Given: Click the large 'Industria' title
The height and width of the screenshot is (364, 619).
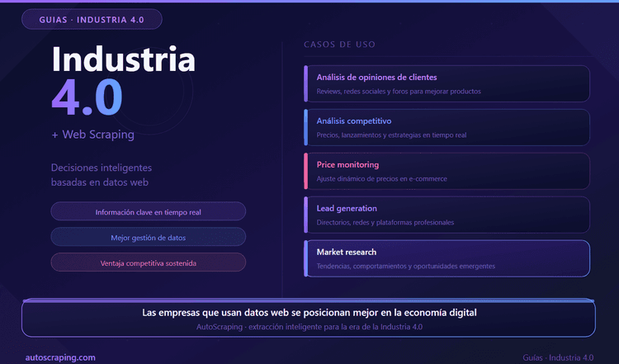Looking at the screenshot, I should (x=123, y=59).
